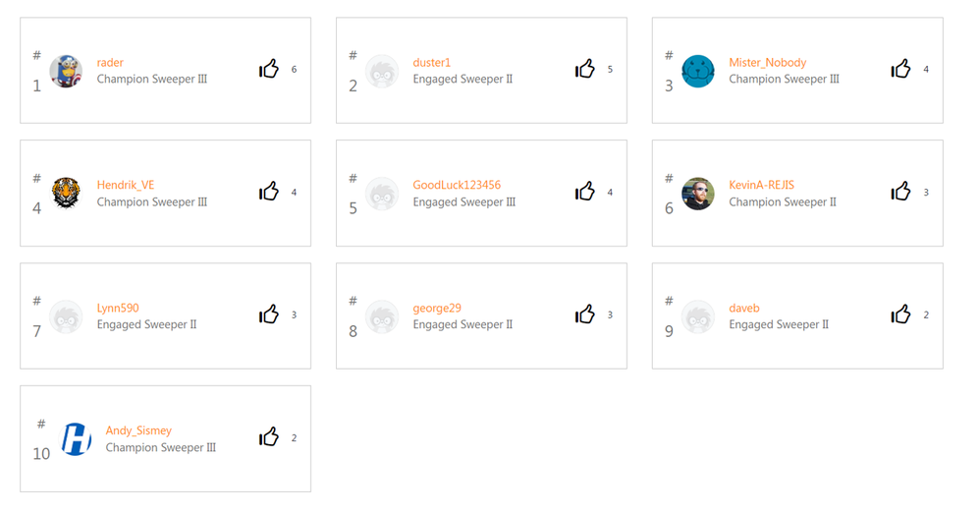The height and width of the screenshot is (513, 980).
Task: Visit the GoodLuck123456 profile link
Action: (457, 186)
